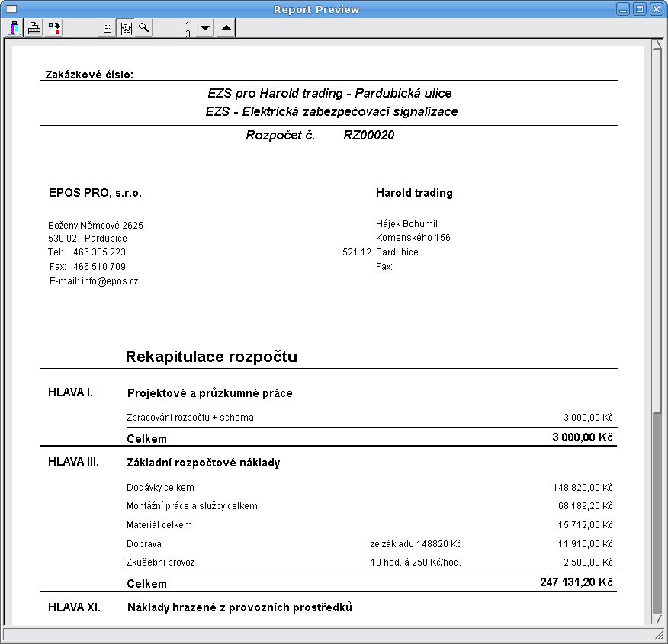Click the exit preview door icon
This screenshot has height=644, width=668.
pyautogui.click(x=14, y=29)
